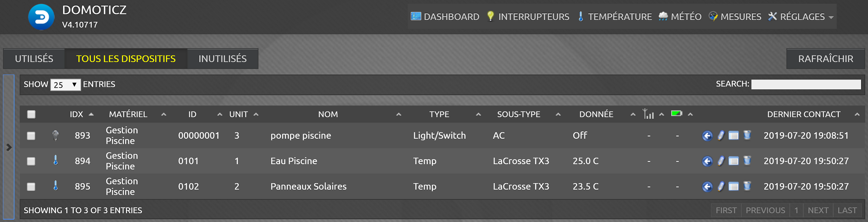
Task: Delete Panneaux Solaires using its trash icon
Action: tap(747, 186)
